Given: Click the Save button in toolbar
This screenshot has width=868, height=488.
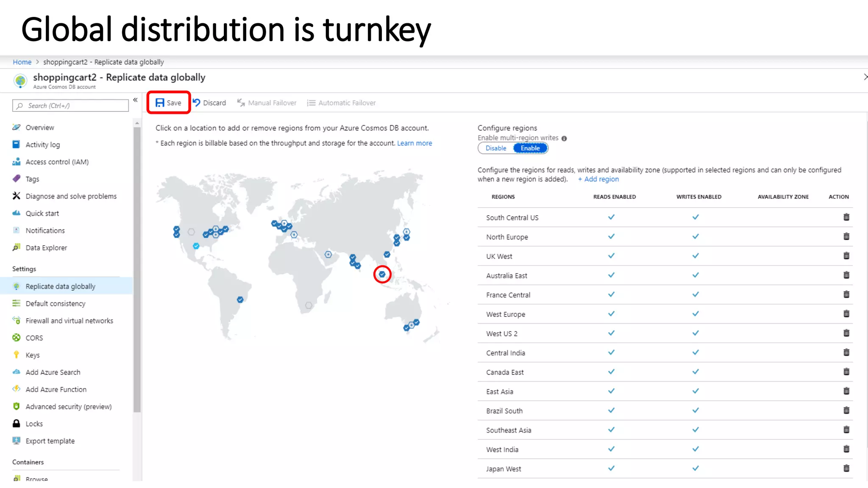Looking at the screenshot, I should coord(168,103).
